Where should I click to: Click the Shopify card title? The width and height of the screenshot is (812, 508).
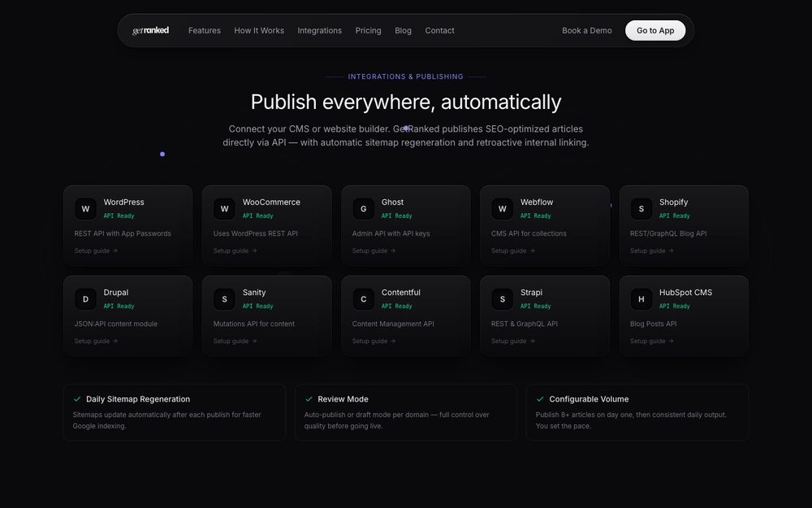[x=673, y=202]
